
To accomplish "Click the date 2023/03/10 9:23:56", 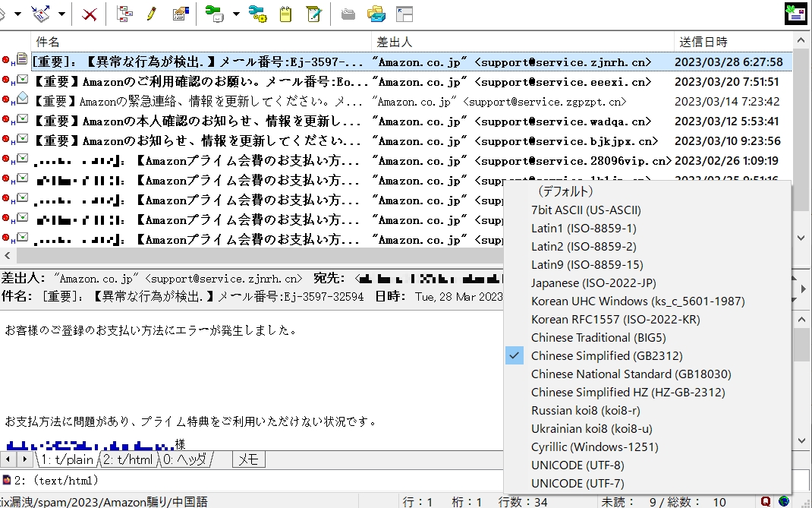I will point(727,141).
